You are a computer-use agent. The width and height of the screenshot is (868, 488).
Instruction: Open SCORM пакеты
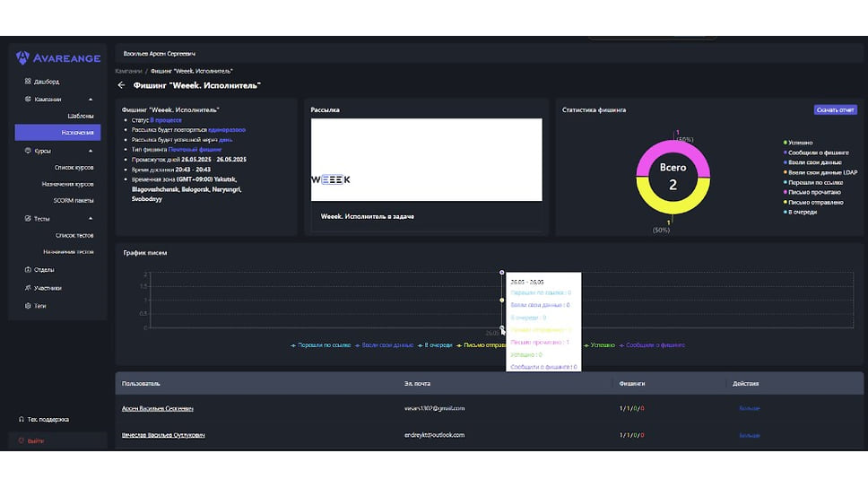pyautogui.click(x=74, y=201)
